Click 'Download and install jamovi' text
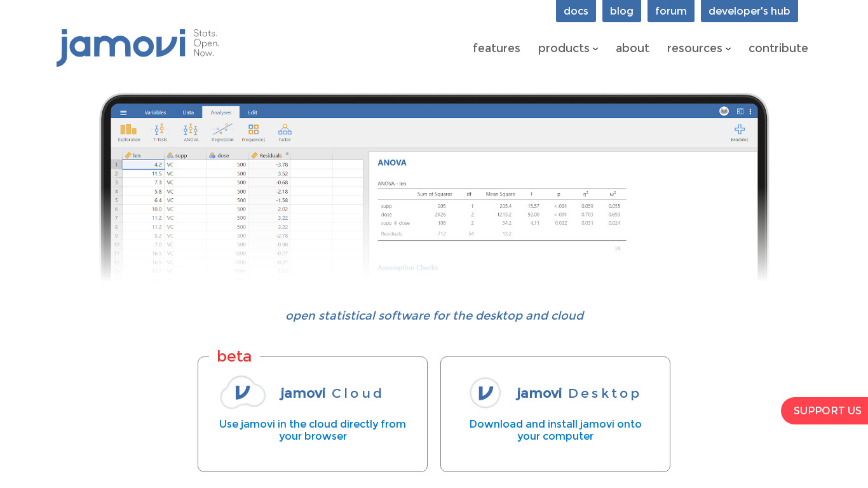The image size is (868, 488). point(555,430)
